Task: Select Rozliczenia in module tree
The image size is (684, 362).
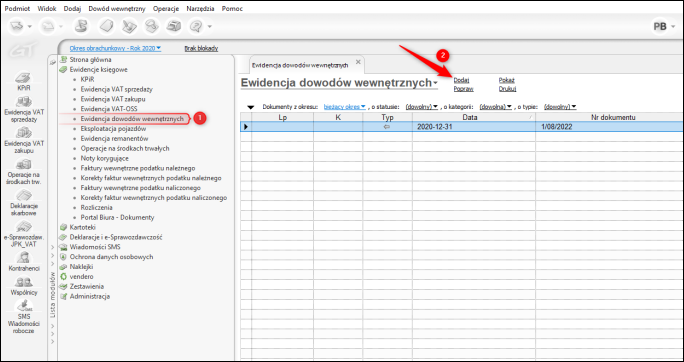Action: click(96, 208)
